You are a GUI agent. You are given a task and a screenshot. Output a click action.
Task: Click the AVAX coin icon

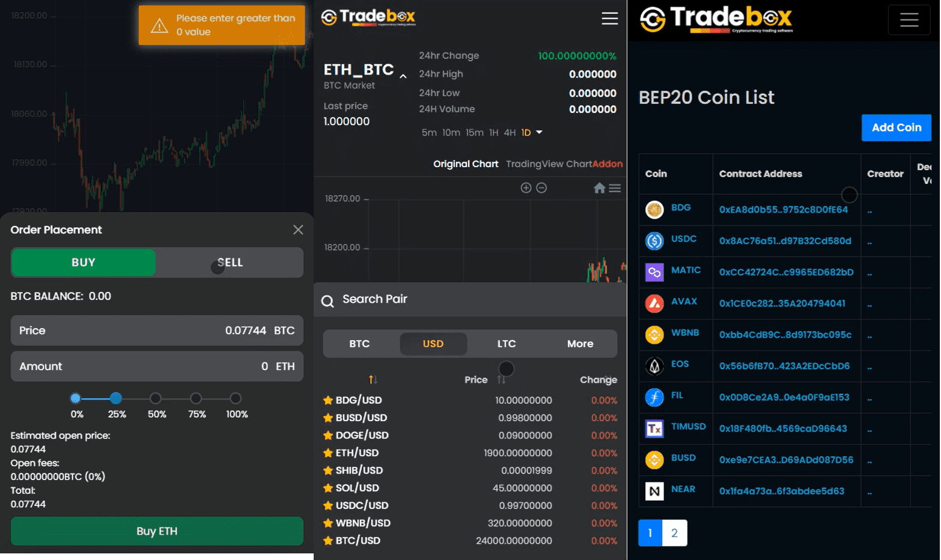pyautogui.click(x=654, y=303)
